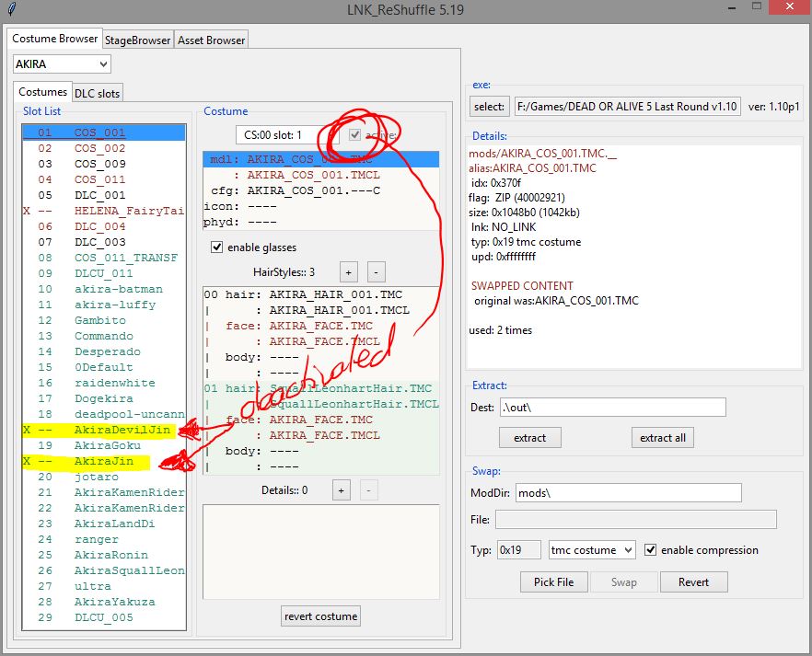Click the extract button
This screenshot has height=656, width=812.
pos(529,438)
